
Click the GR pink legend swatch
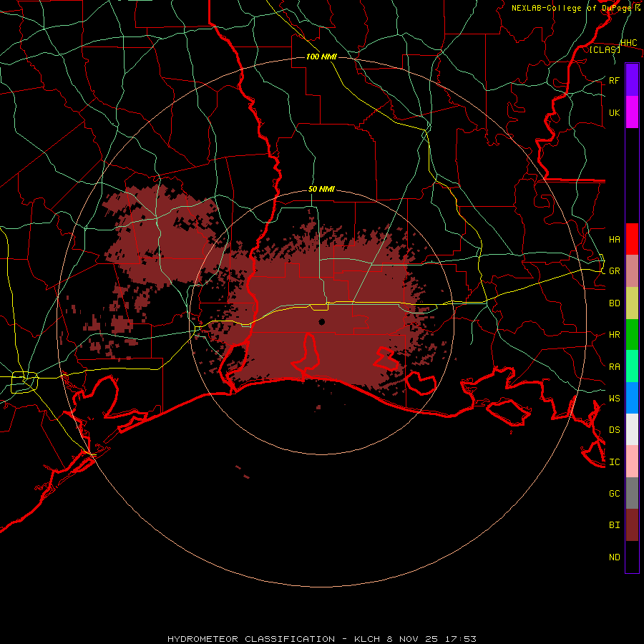[x=632, y=271]
